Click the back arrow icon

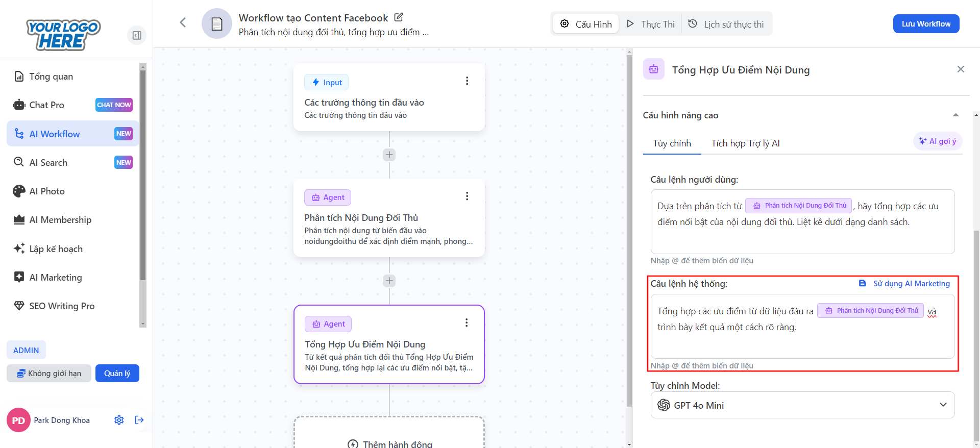pos(183,22)
